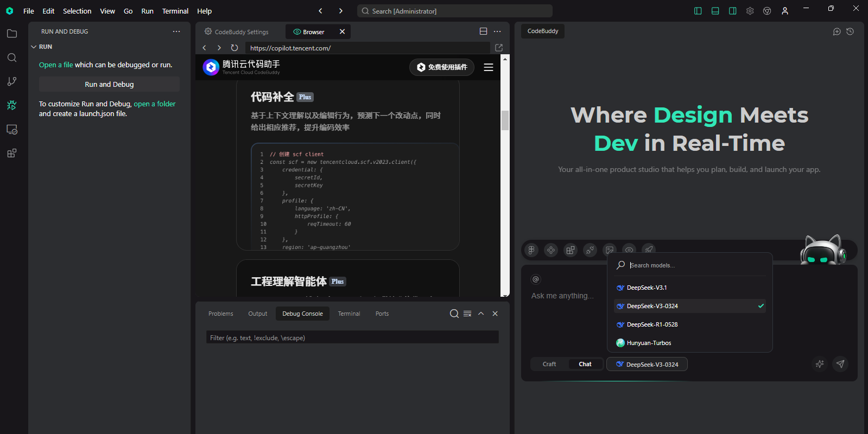The image size is (868, 434).
Task: Toggle bottom panel layout icon
Action: tap(715, 11)
